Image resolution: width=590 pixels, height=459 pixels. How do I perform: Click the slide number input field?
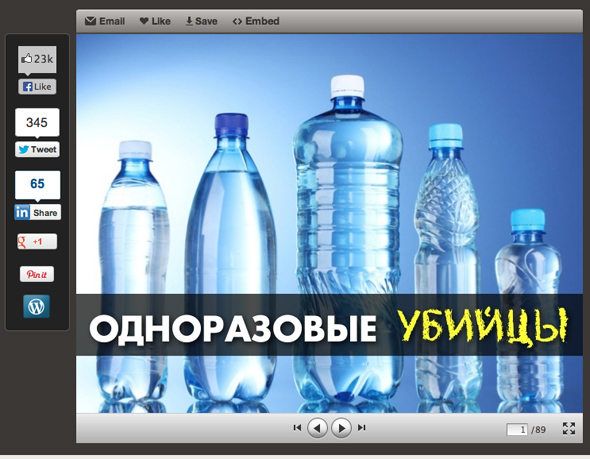[x=517, y=429]
